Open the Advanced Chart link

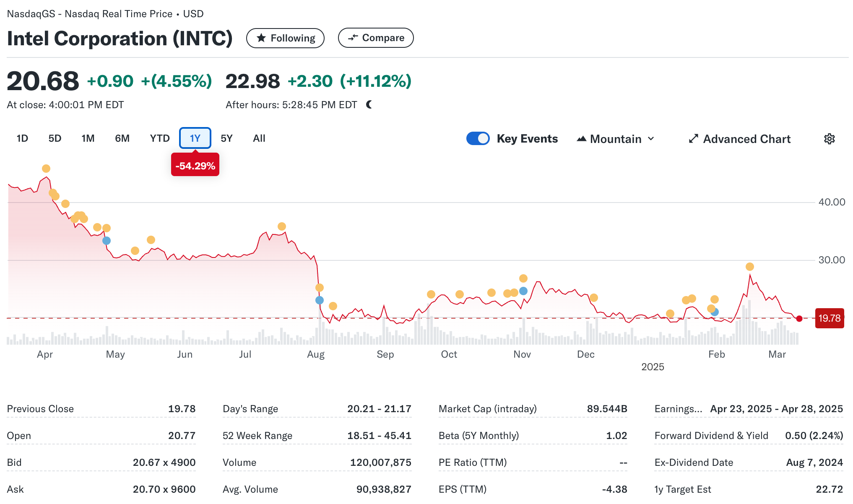746,139
